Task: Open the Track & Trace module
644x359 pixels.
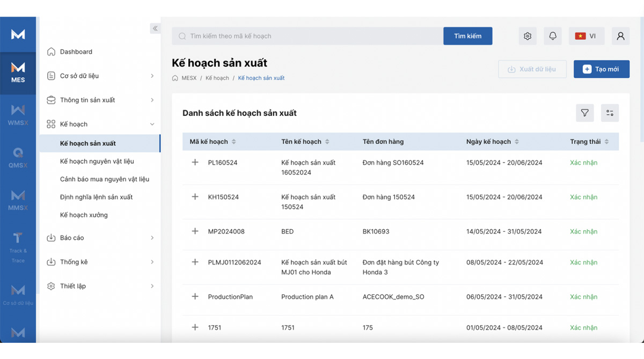Action: (18, 247)
